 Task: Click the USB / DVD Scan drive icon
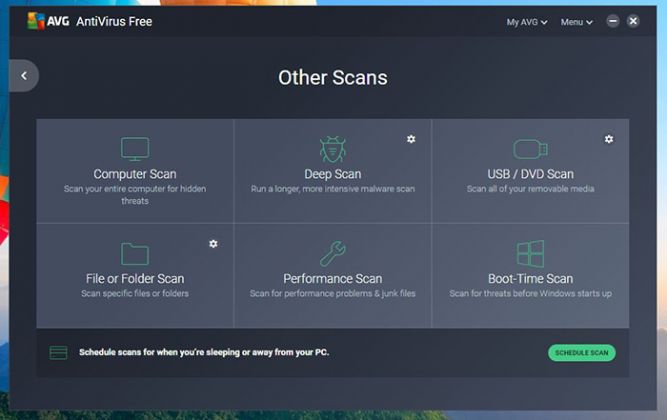point(530,149)
